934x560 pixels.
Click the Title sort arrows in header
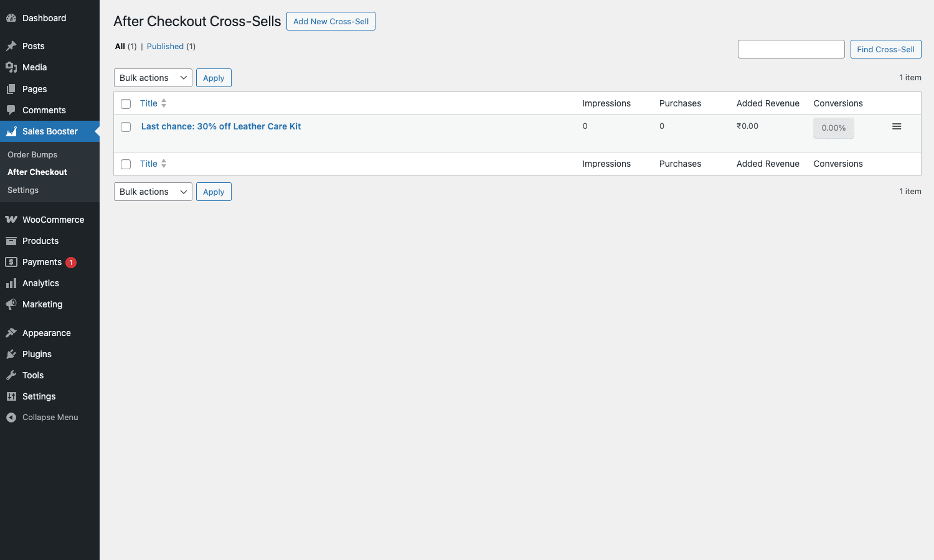click(x=164, y=103)
